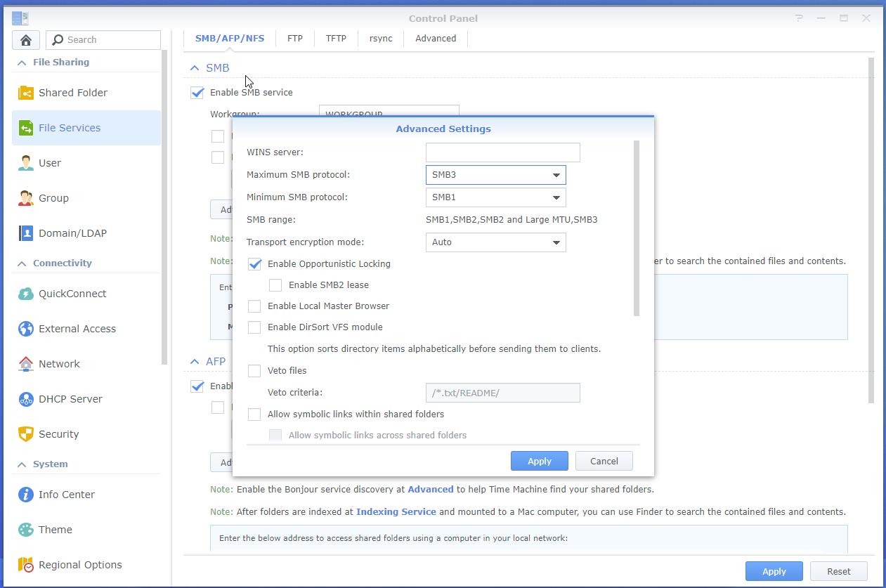Image resolution: width=886 pixels, height=588 pixels.
Task: Open the Shared Folder icon in sidebar
Action: 26,93
